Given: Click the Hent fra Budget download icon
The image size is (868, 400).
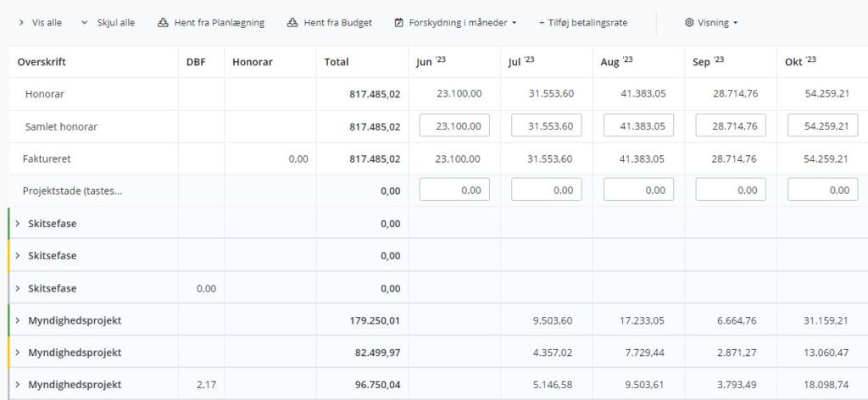Looking at the screenshot, I should tap(292, 23).
